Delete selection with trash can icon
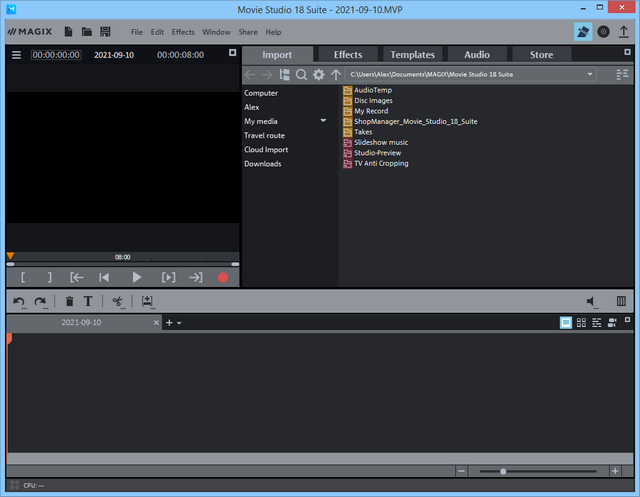640x497 pixels. pos(69,301)
